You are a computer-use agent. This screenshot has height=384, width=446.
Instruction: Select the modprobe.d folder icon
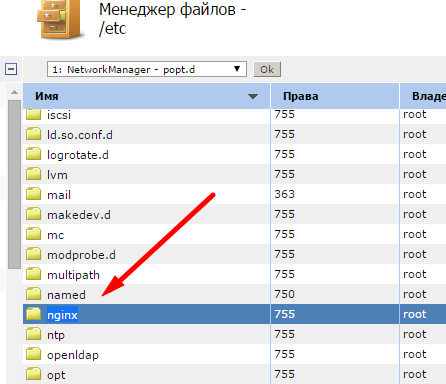[x=33, y=254]
